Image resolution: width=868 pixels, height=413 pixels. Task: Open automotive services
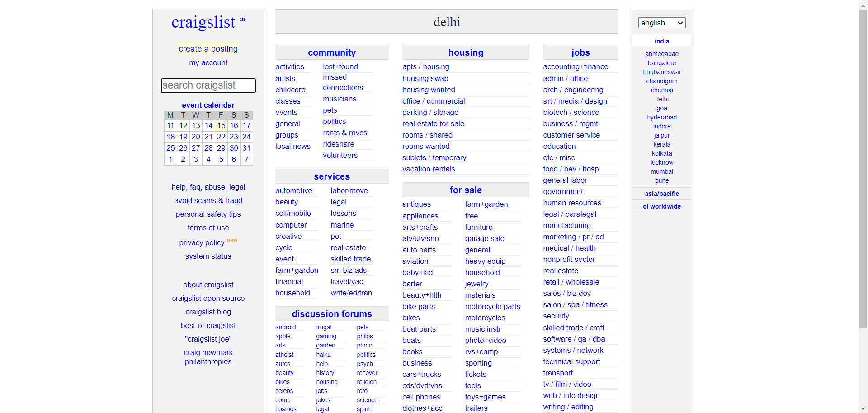[x=294, y=190]
